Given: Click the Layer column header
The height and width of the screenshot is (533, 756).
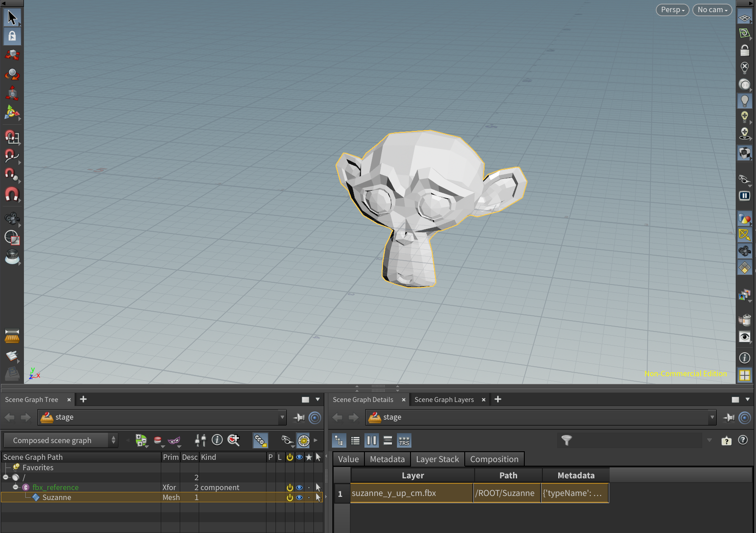Looking at the screenshot, I should click(x=413, y=476).
